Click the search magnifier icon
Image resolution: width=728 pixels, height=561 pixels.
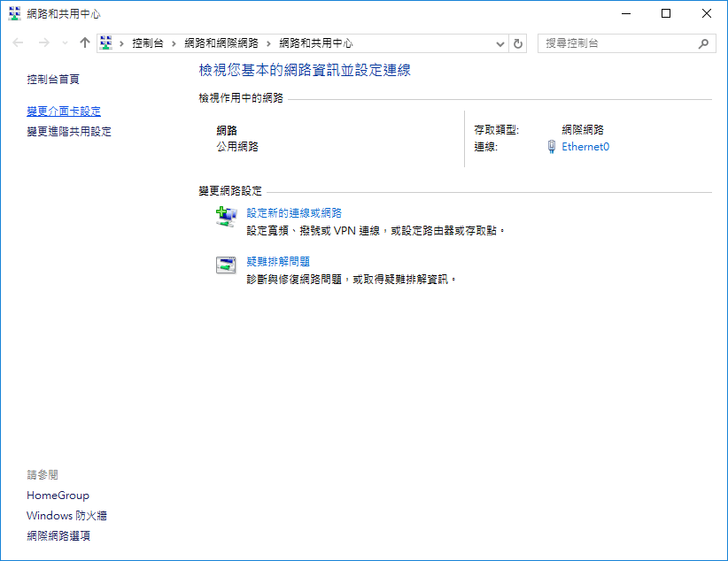[x=704, y=43]
